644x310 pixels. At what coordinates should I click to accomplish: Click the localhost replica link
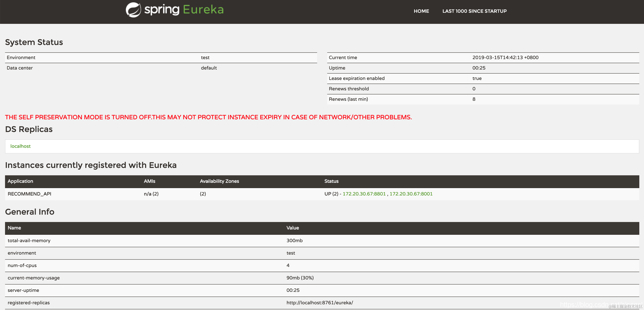click(x=20, y=146)
